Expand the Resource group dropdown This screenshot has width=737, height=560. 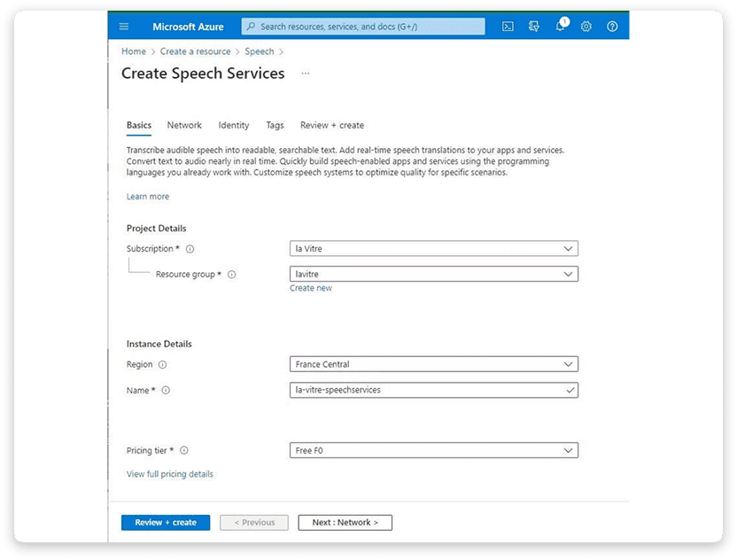click(x=434, y=274)
